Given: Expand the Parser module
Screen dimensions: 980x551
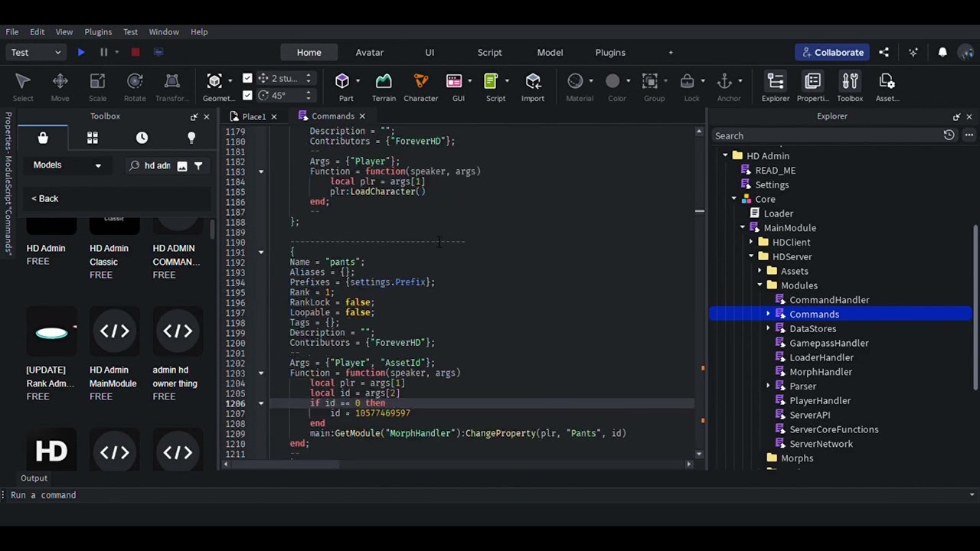Looking at the screenshot, I should (x=768, y=386).
